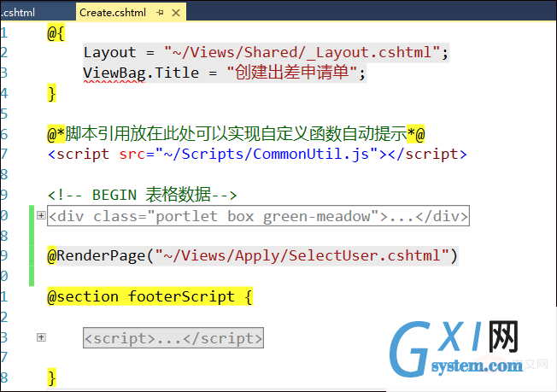Click the collapsed <script>...</script> box
This screenshot has width=557, height=392.
click(x=173, y=337)
